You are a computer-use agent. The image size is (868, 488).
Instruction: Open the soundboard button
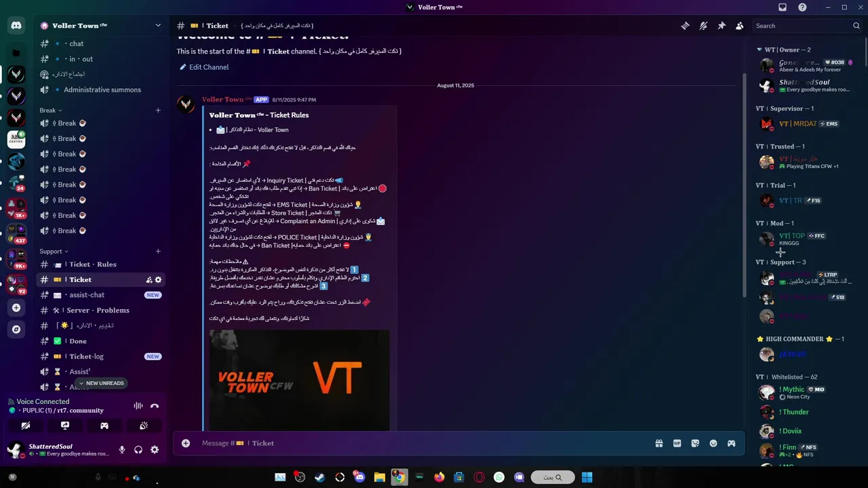click(x=144, y=426)
